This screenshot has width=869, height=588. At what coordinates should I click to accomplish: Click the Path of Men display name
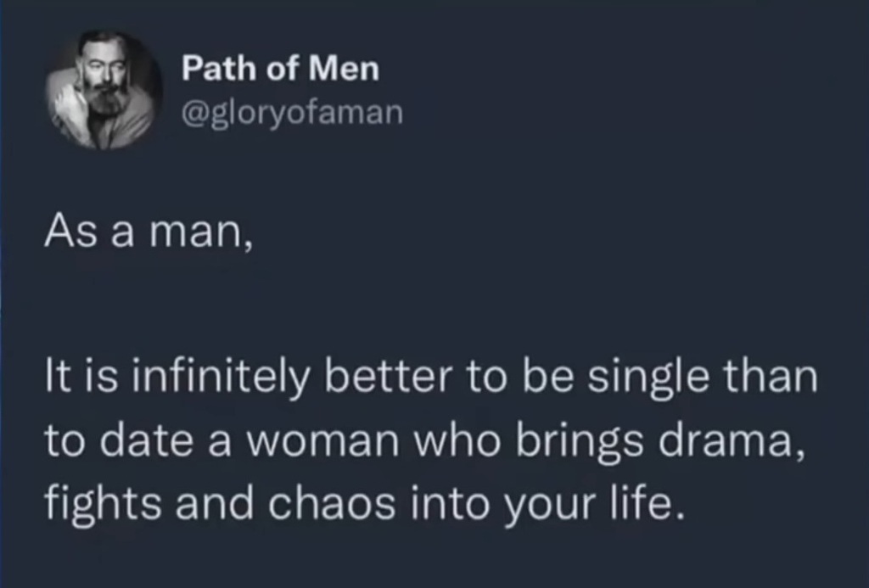pos(281,70)
